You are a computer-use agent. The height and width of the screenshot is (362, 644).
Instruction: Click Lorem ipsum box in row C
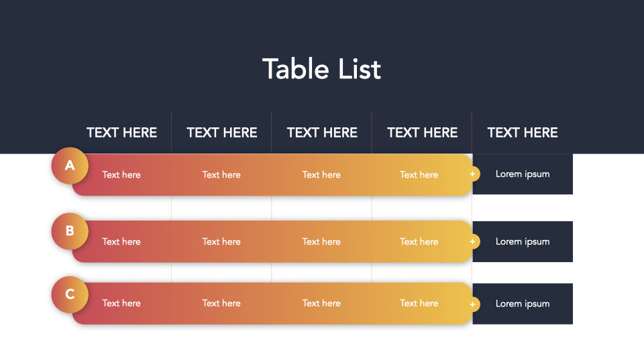[523, 304]
